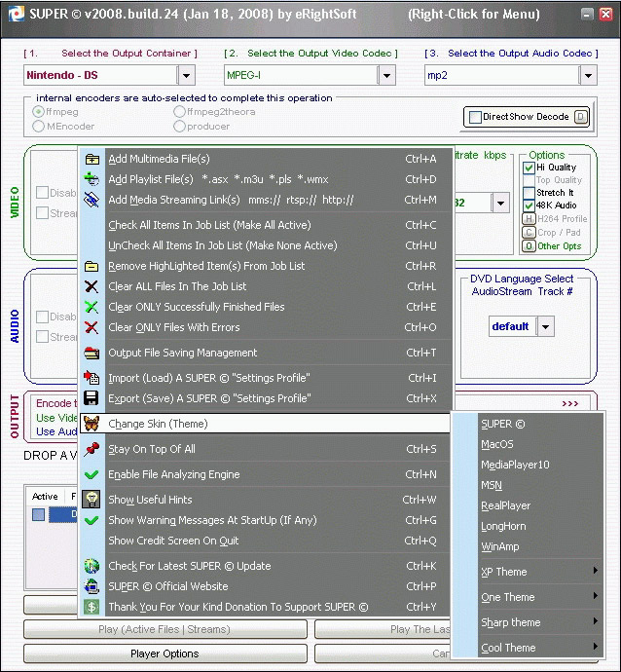Click the Import Settings Profile icon
Viewport: 621px width, 672px height.
pyautogui.click(x=91, y=378)
